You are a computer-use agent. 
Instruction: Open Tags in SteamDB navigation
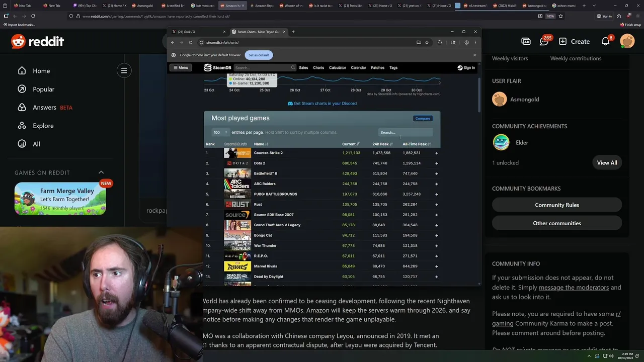tap(393, 67)
